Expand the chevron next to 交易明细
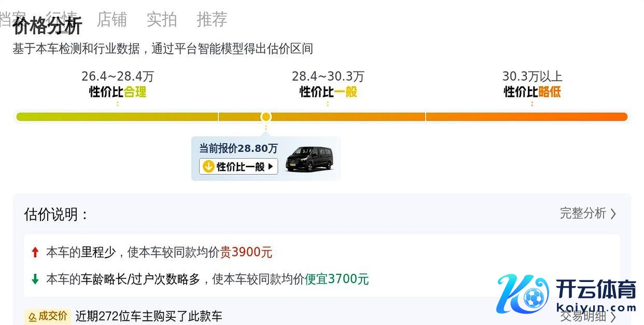 coord(614,316)
